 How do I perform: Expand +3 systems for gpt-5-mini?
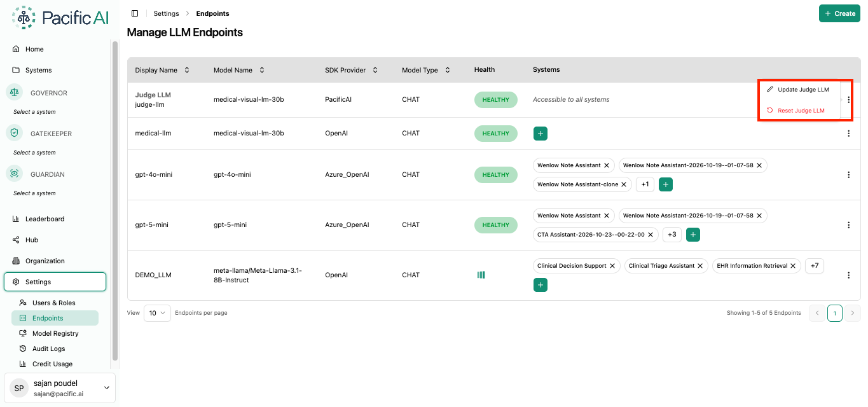[672, 235]
